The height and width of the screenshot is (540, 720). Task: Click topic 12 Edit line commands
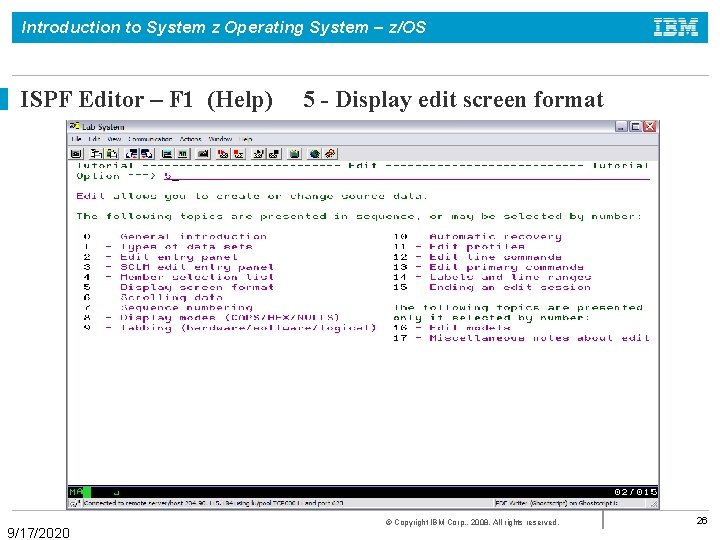[478, 257]
